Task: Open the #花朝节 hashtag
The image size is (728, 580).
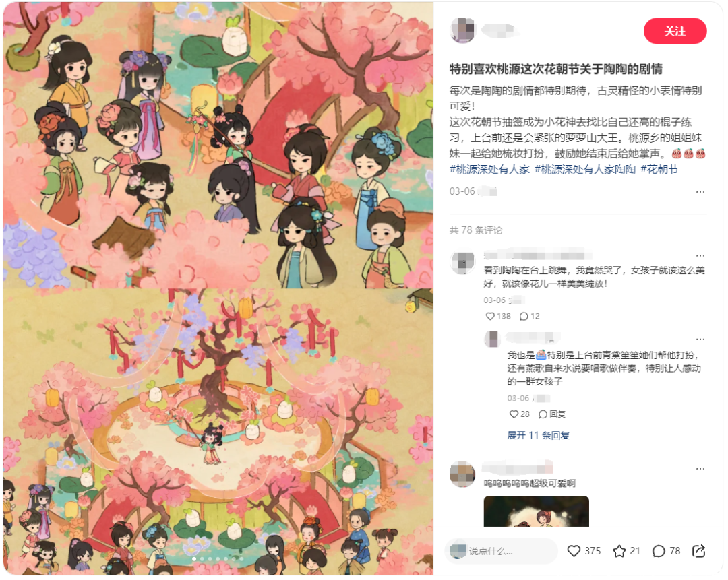Action: (659, 169)
